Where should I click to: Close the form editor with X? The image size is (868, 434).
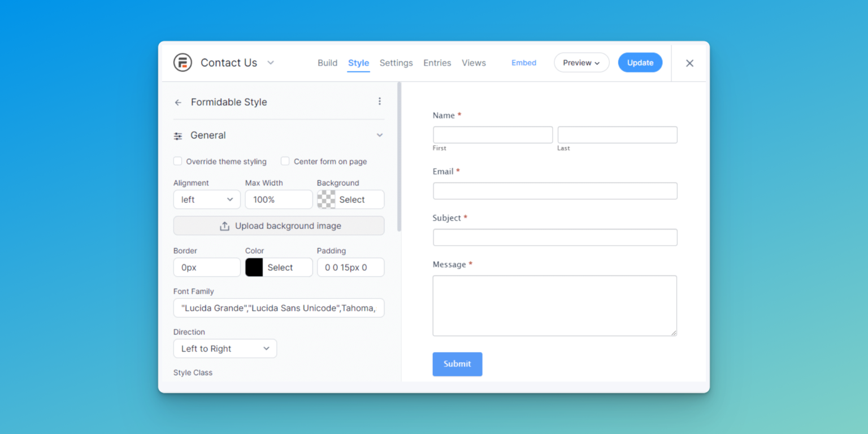pyautogui.click(x=689, y=63)
